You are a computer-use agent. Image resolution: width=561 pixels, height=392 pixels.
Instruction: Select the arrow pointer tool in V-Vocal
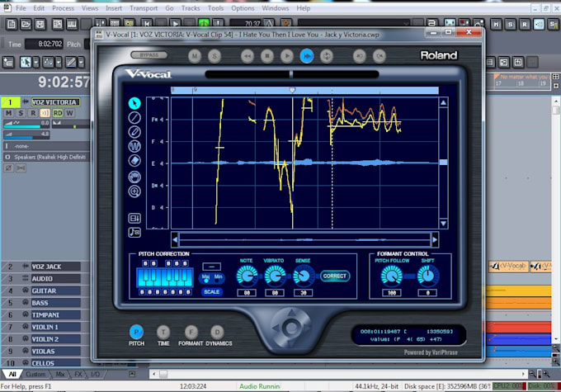point(134,104)
